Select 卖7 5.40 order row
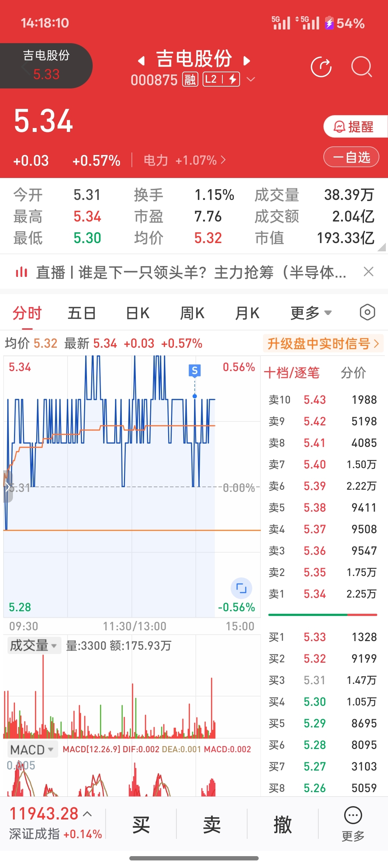Screen dimensions: 388x868 [323, 464]
